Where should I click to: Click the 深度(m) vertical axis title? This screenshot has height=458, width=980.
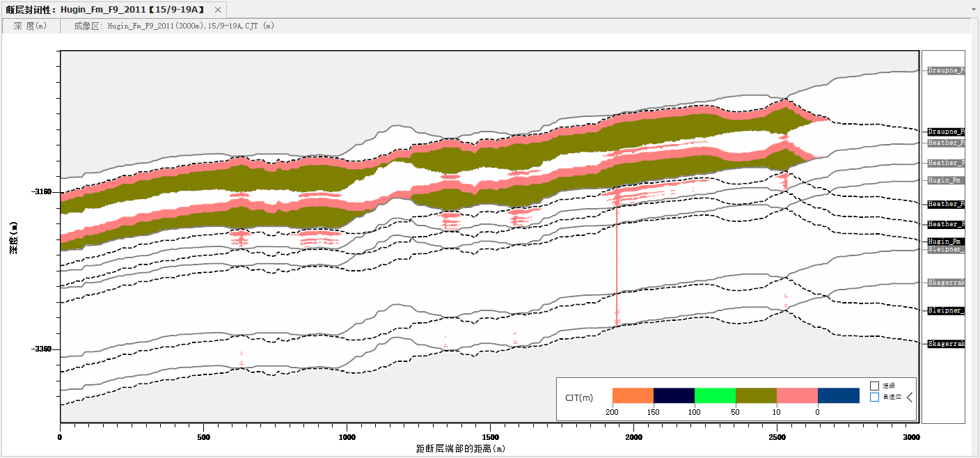click(13, 237)
